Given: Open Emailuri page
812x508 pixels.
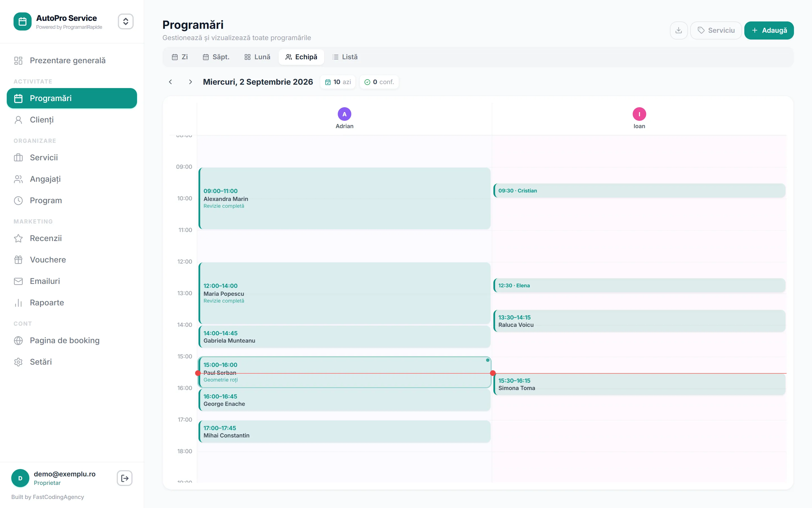Looking at the screenshot, I should click(72, 281).
